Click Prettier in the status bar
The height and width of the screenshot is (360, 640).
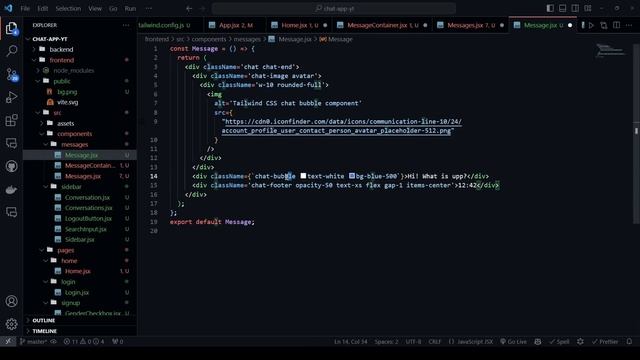[x=605, y=342]
